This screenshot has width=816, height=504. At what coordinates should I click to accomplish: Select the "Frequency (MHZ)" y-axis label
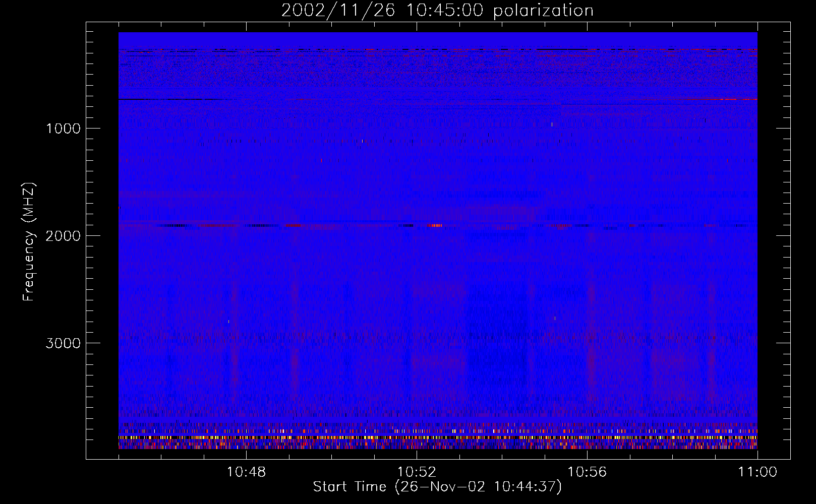(x=29, y=242)
